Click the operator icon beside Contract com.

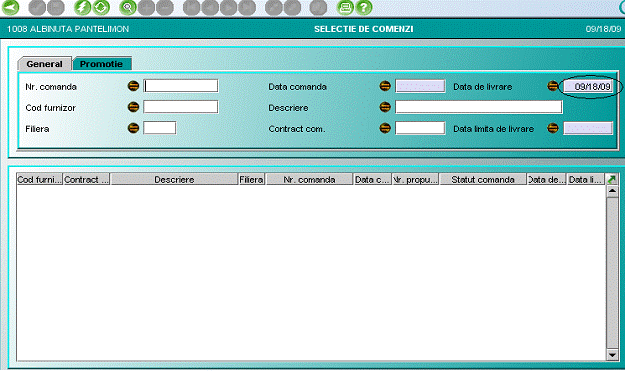tap(385, 128)
